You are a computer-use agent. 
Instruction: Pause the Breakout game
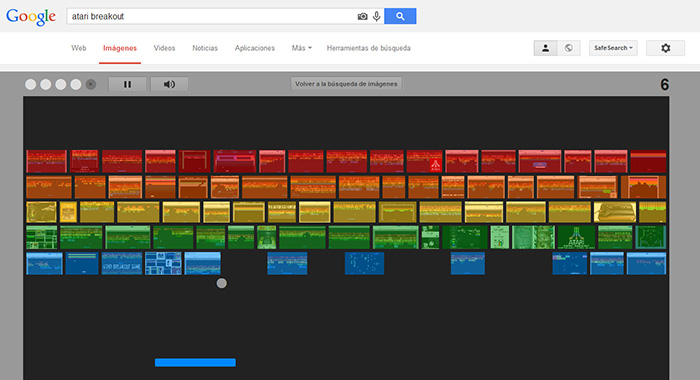(127, 84)
